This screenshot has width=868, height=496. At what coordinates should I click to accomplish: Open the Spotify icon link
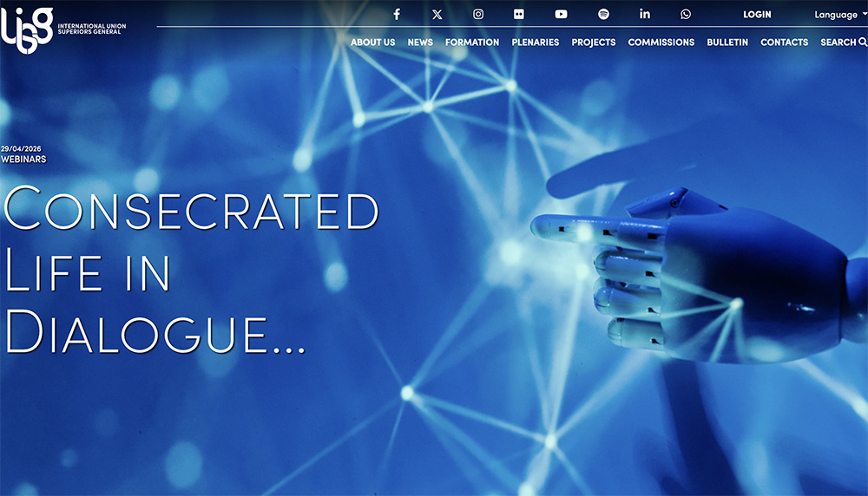click(x=603, y=15)
